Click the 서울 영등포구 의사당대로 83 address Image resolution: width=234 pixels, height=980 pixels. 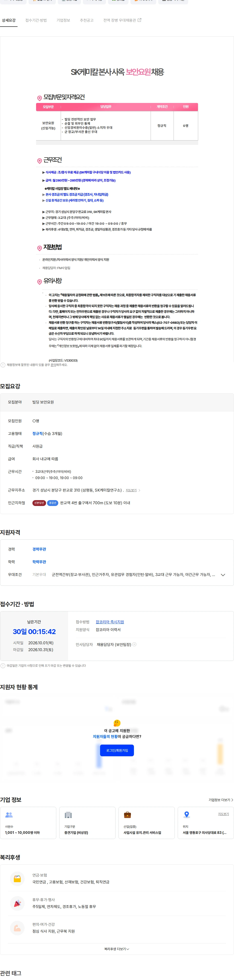tap(204, 833)
